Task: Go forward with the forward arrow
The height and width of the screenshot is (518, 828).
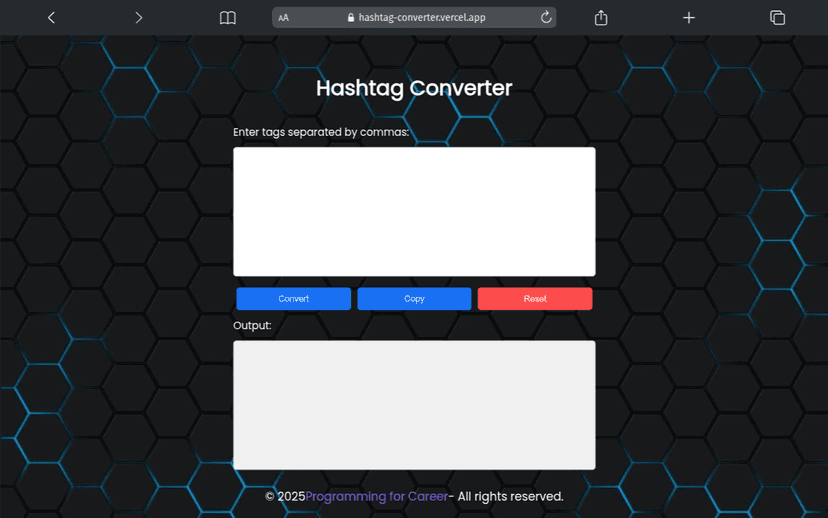Action: 138,17
